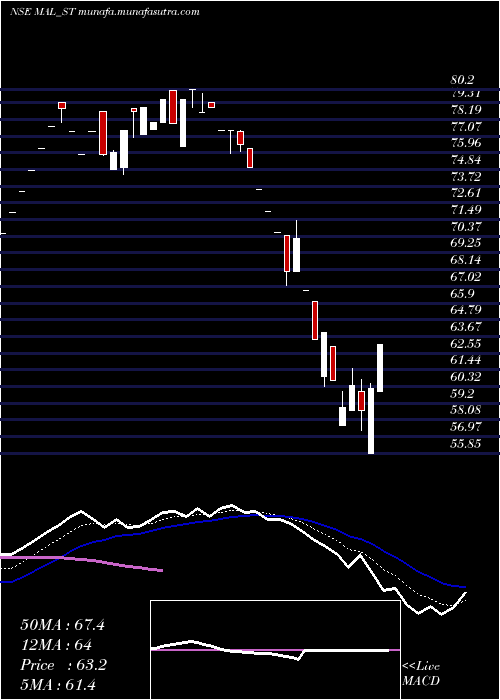Image resolution: width=500 pixels, height=700 pixels.
Task: Select the 59.2 price axis label
Action: tap(463, 394)
